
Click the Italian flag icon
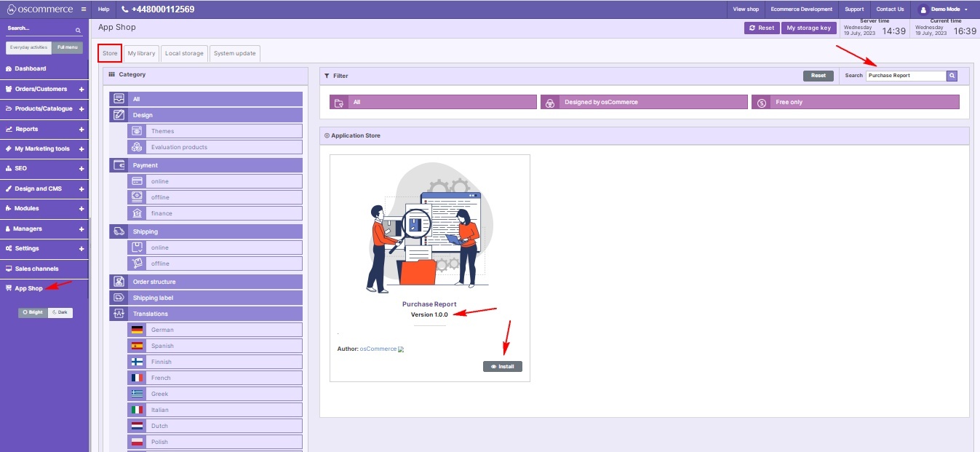click(137, 410)
